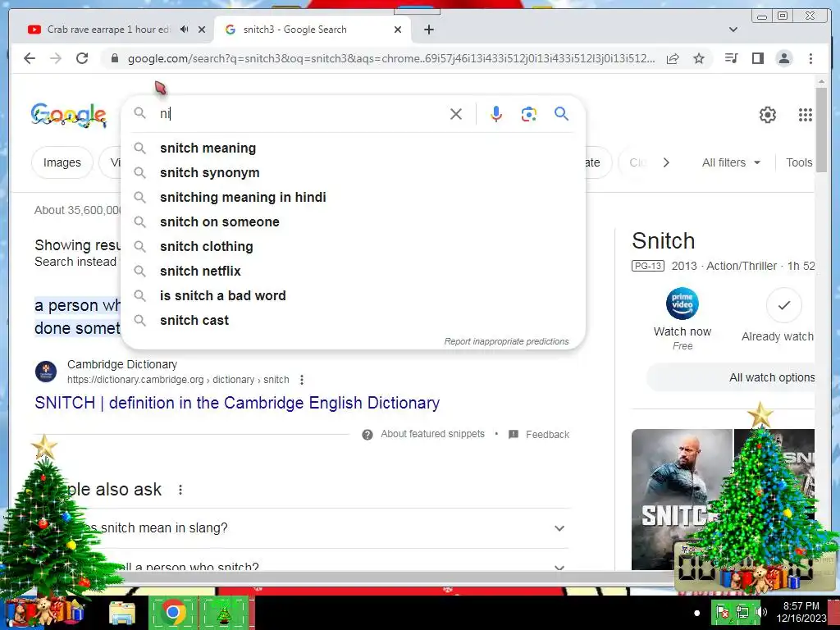The height and width of the screenshot is (630, 840).
Task: Expand snitch mean in slang question
Action: [x=301, y=528]
